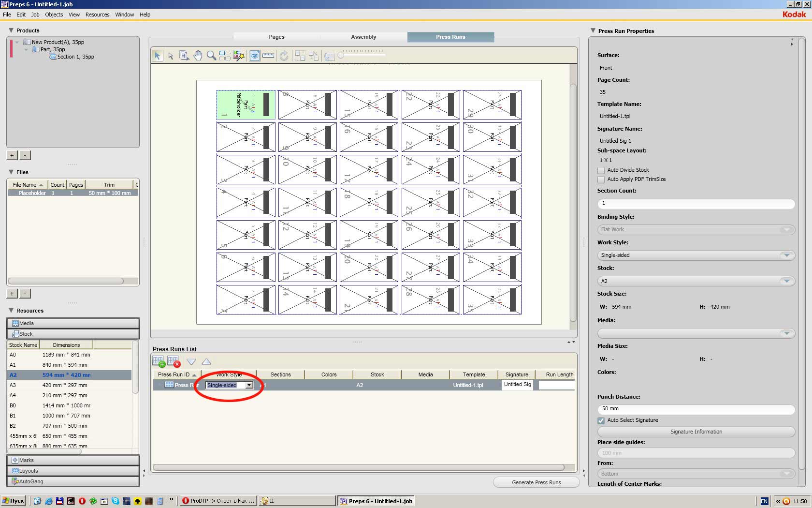Click the Generate Press Runs button

pyautogui.click(x=536, y=482)
